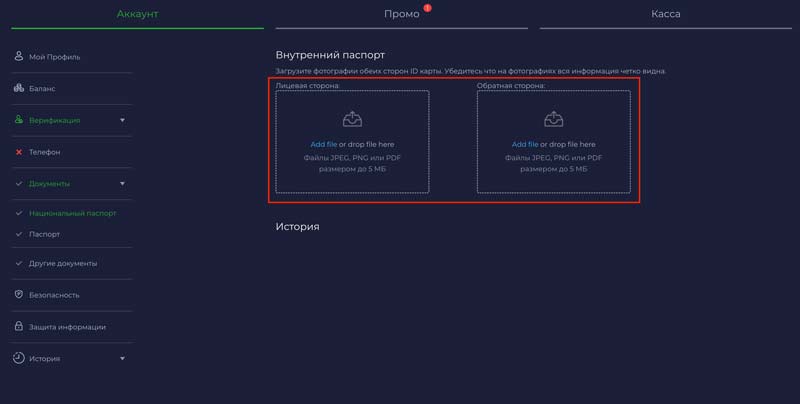Switch to the Промо tab

(x=401, y=14)
